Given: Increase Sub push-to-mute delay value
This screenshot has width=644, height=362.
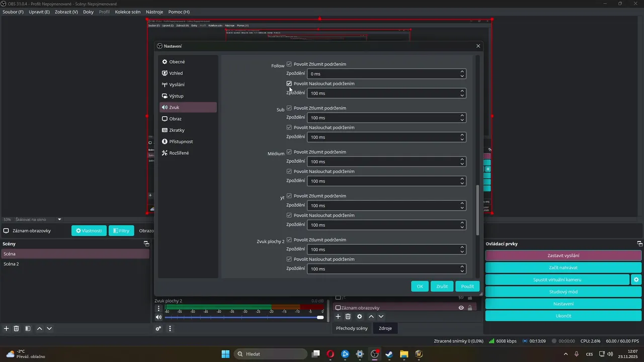Looking at the screenshot, I should 462,115.
